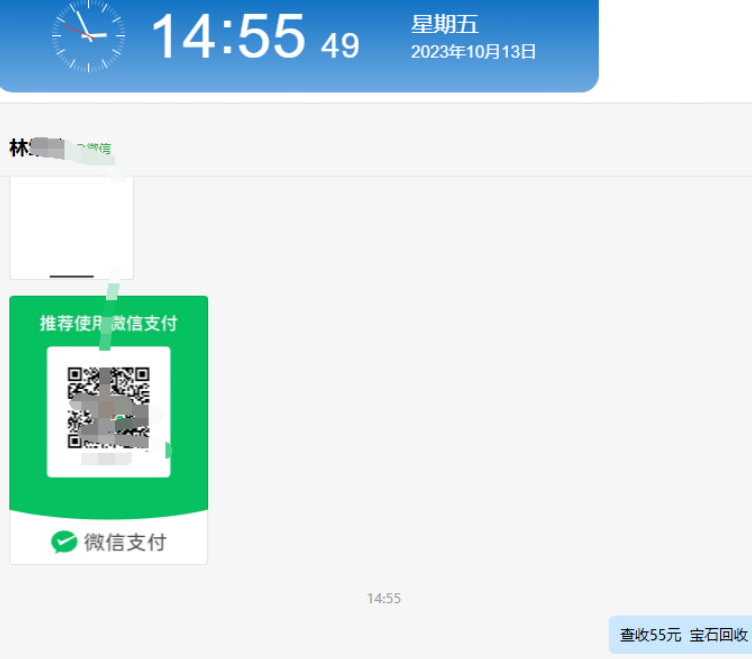Click the date 2023年10月13日

tap(473, 52)
